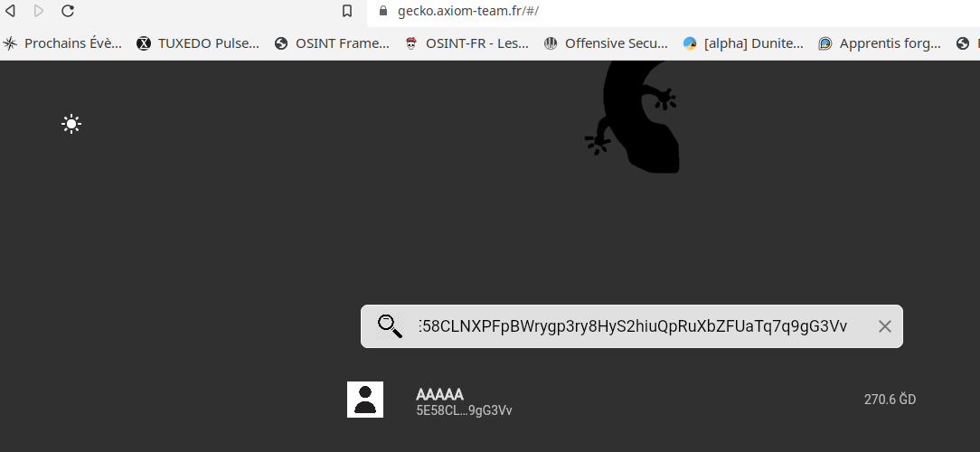Toggle light theme with the sun icon
980x452 pixels.
(71, 124)
